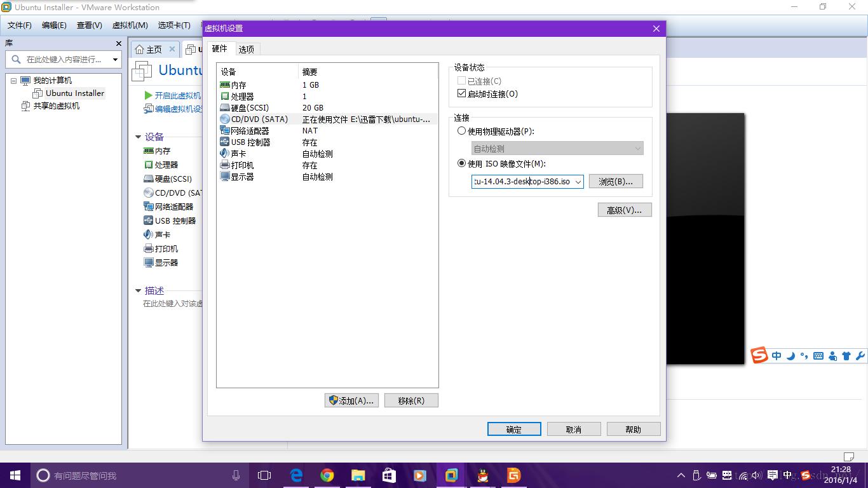
Task: Open the library search dropdown arrow
Action: coord(115,60)
